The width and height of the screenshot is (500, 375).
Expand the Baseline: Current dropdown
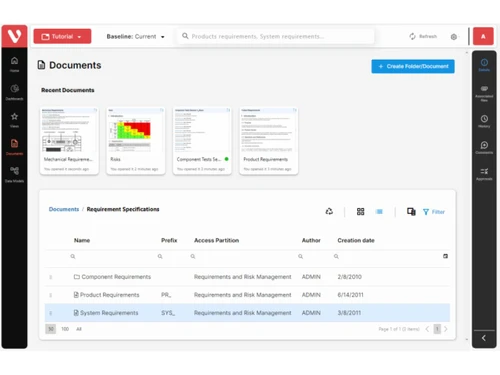click(135, 36)
